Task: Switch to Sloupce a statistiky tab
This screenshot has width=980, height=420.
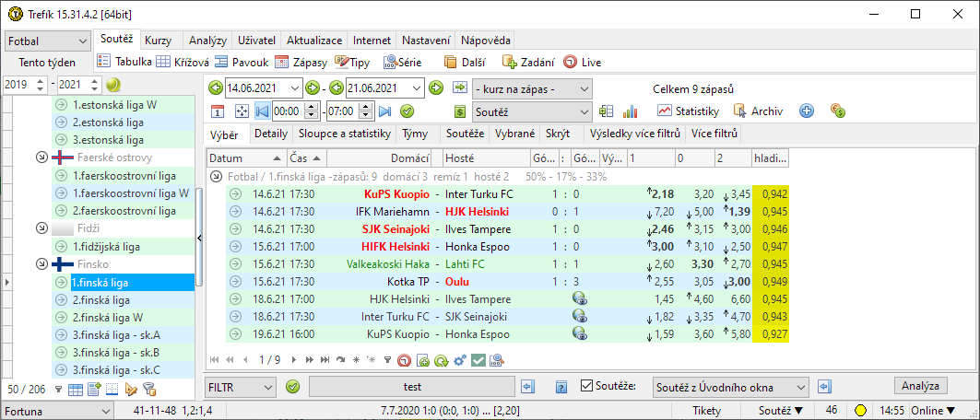Action: tap(345, 134)
